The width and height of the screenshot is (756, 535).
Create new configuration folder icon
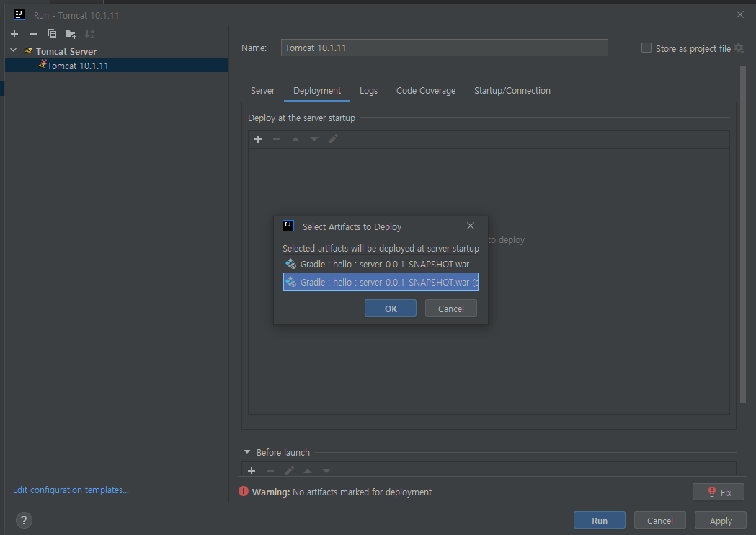pyautogui.click(x=71, y=34)
